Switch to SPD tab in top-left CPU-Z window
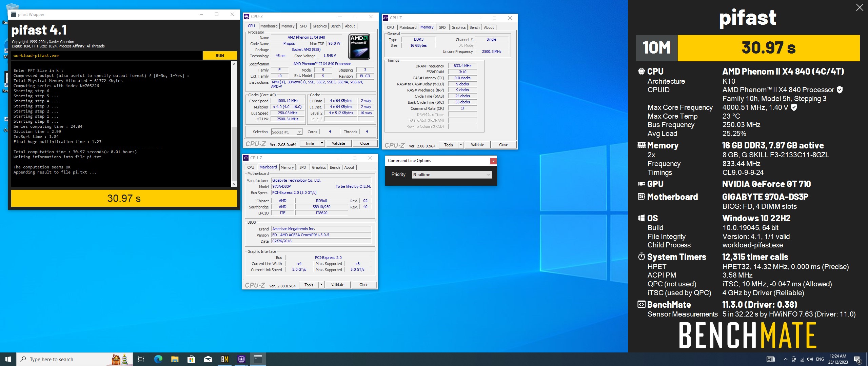 point(303,26)
